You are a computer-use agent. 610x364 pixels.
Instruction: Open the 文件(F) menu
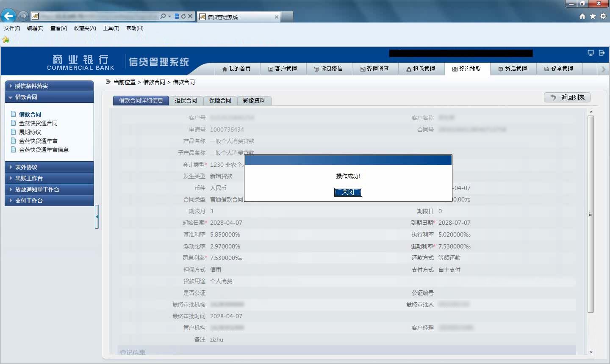(x=12, y=28)
